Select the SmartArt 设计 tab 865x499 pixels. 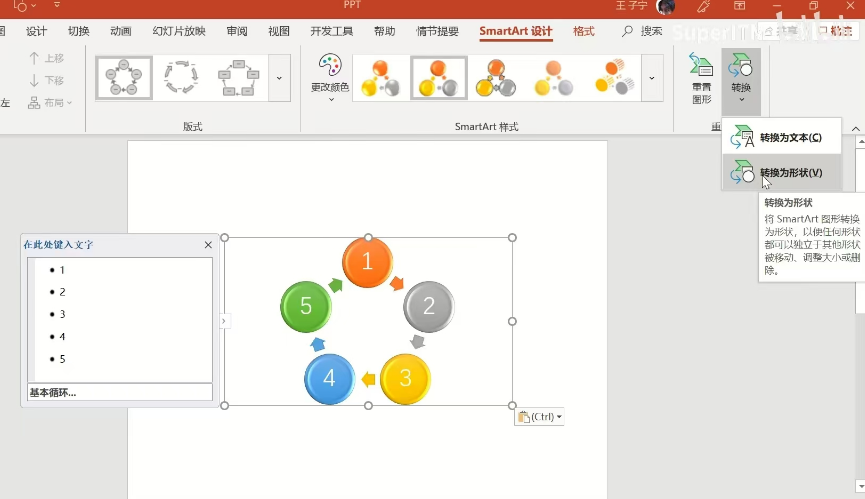[515, 31]
